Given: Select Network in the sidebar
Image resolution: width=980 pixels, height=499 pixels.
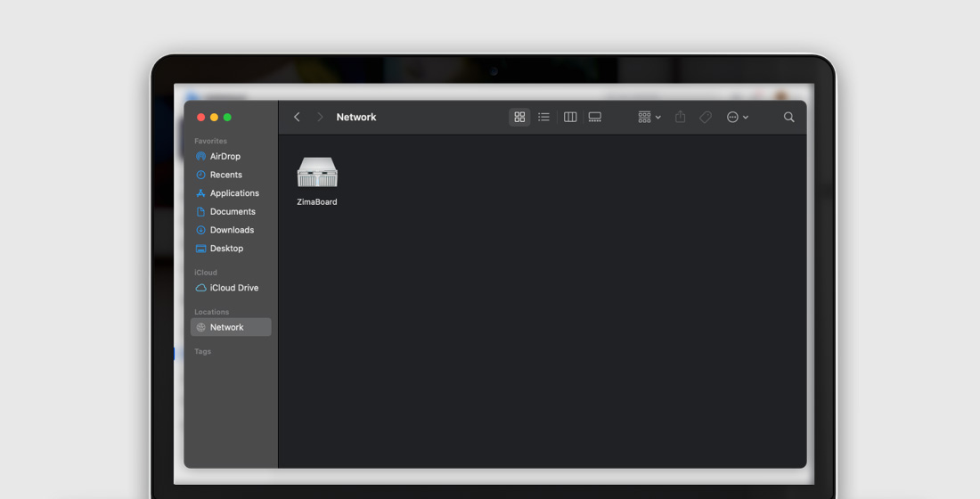Looking at the screenshot, I should [231, 327].
